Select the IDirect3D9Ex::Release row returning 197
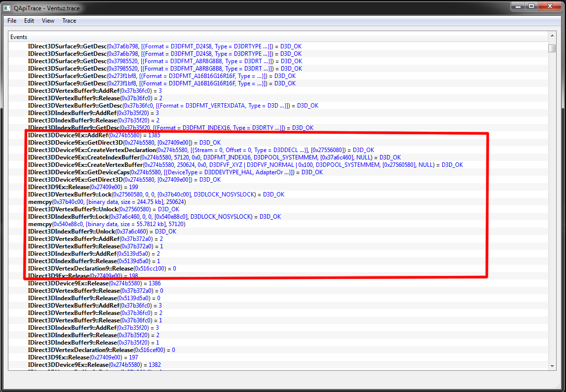This screenshot has height=392, width=566. coord(83,357)
